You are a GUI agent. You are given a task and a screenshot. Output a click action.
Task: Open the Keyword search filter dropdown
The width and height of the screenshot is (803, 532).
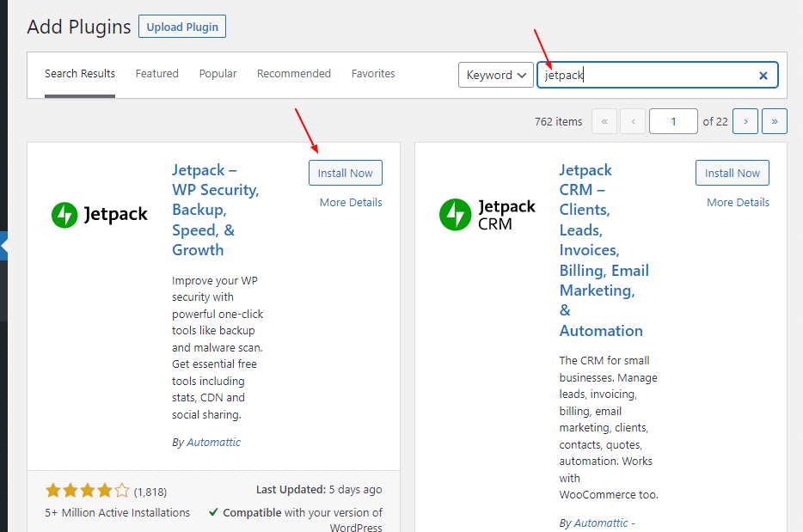pos(496,75)
